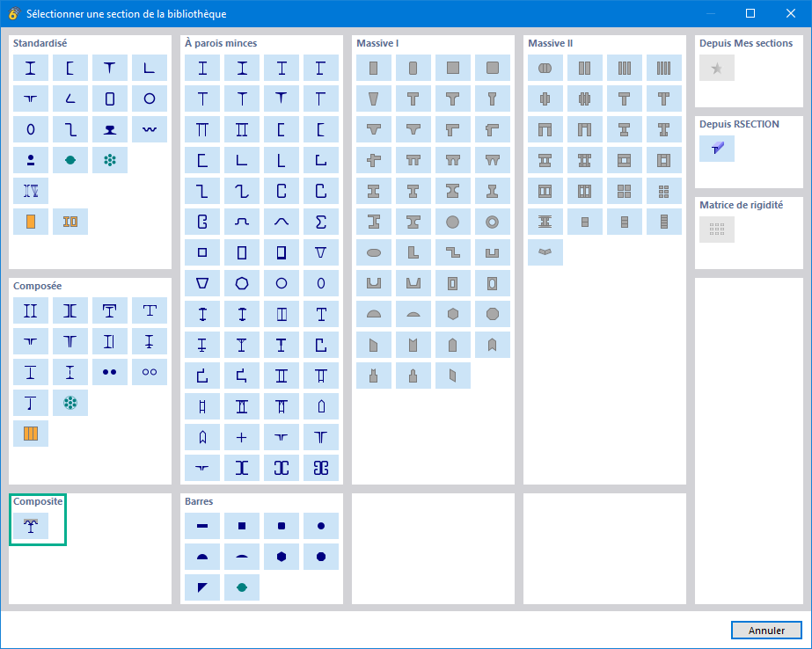The width and height of the screenshot is (812, 649).
Task: Select the orange three-lamella section in Composée
Action: pos(31,434)
